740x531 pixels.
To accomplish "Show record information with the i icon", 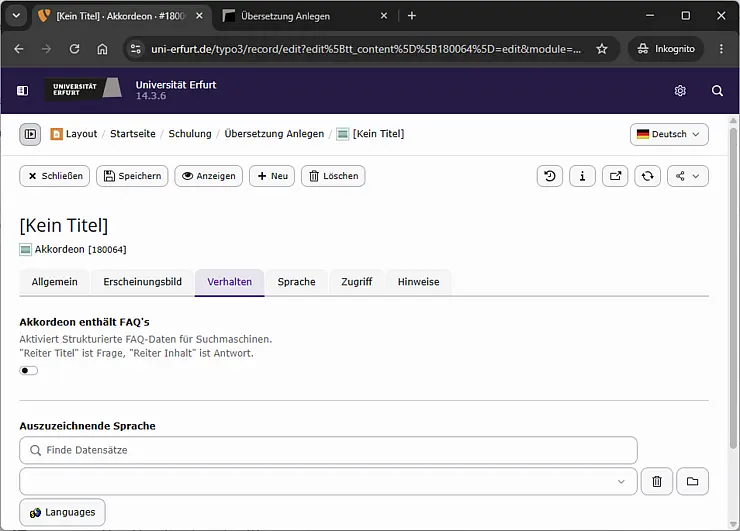I will [x=582, y=176].
